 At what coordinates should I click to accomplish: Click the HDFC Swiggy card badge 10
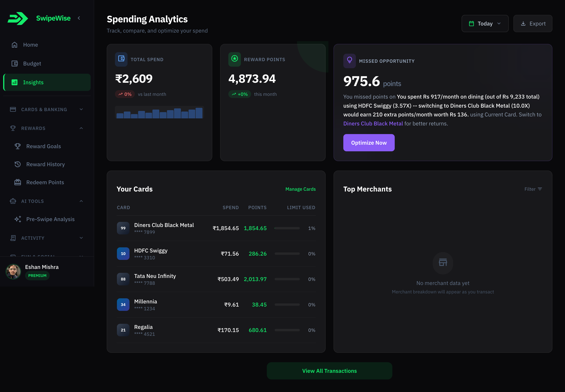tap(123, 253)
